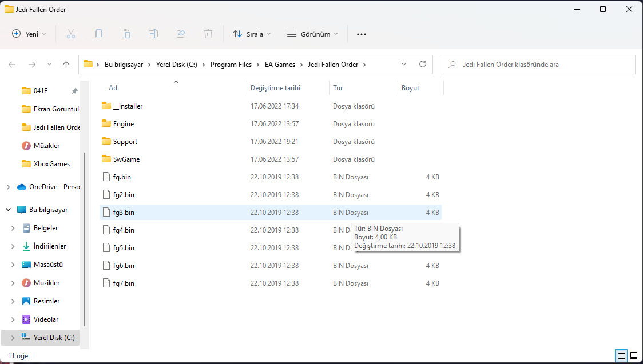
Task: Switch to details view icon in status bar
Action: [x=622, y=355]
